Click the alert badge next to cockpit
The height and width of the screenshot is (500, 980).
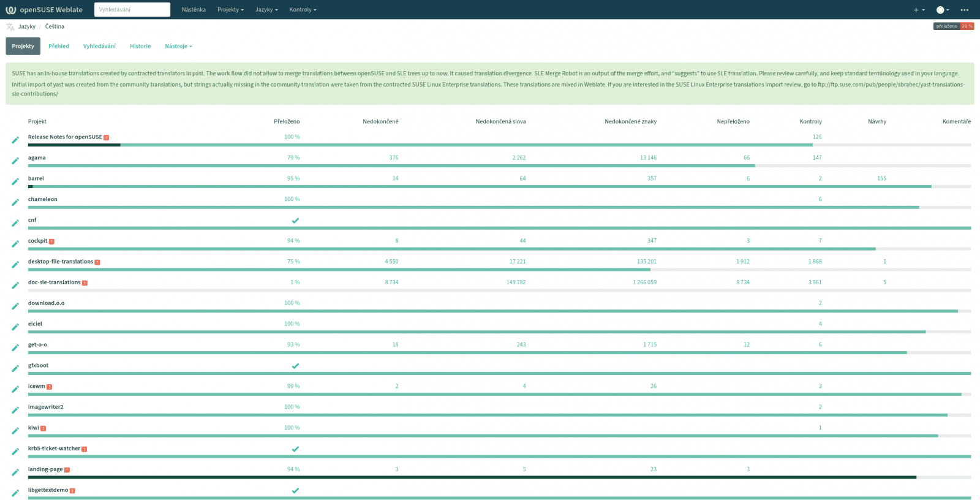pyautogui.click(x=51, y=241)
